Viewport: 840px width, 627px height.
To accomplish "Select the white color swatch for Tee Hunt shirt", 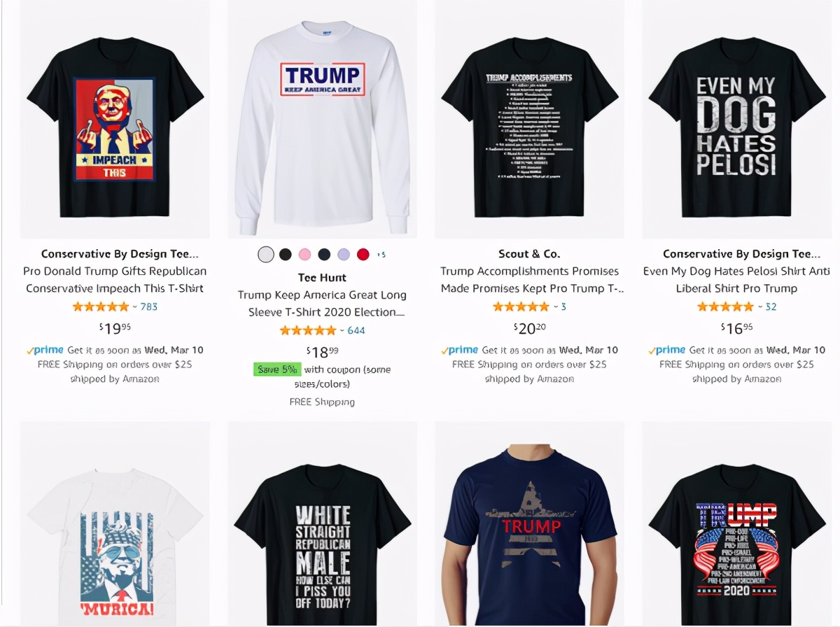I will pos(266,255).
